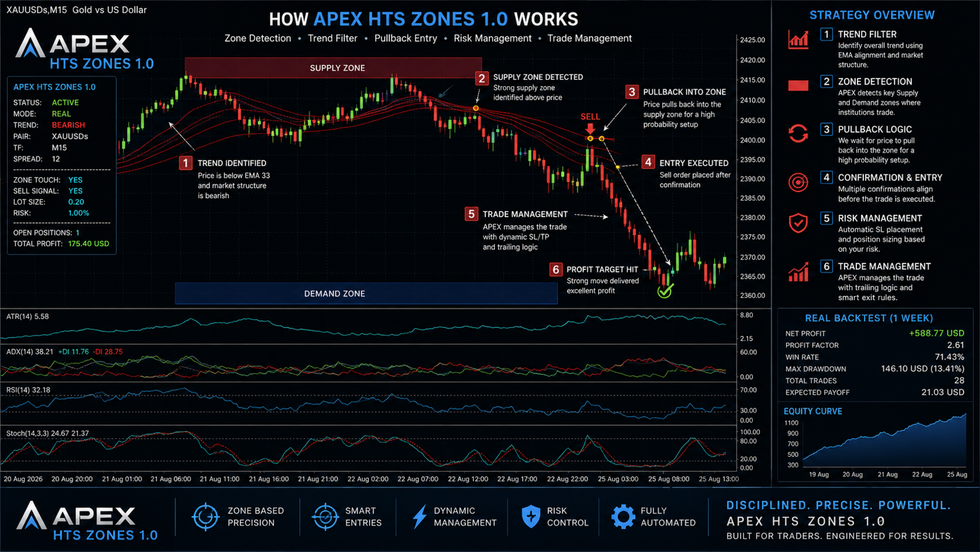Viewport: 980px width, 552px height.
Task: Click the Fully Automated gear icon
Action: (623, 517)
